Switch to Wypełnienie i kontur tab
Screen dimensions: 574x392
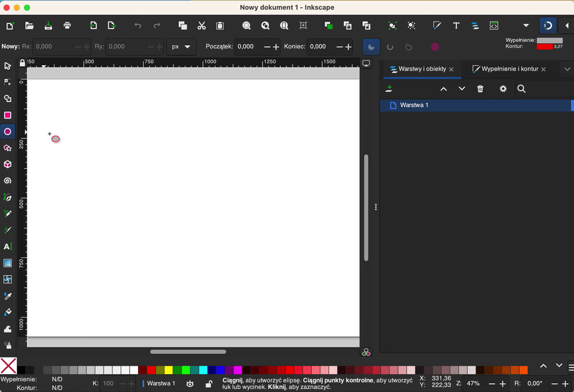pos(509,69)
